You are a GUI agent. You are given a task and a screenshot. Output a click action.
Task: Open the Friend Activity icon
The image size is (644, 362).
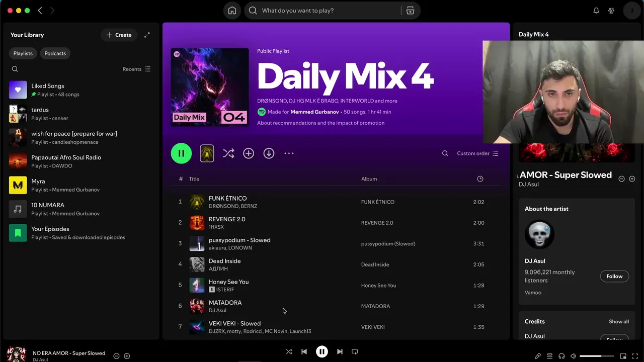(611, 11)
